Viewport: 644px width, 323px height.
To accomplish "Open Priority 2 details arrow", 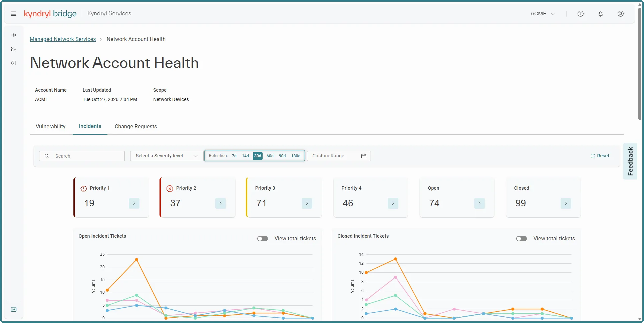I will (221, 203).
